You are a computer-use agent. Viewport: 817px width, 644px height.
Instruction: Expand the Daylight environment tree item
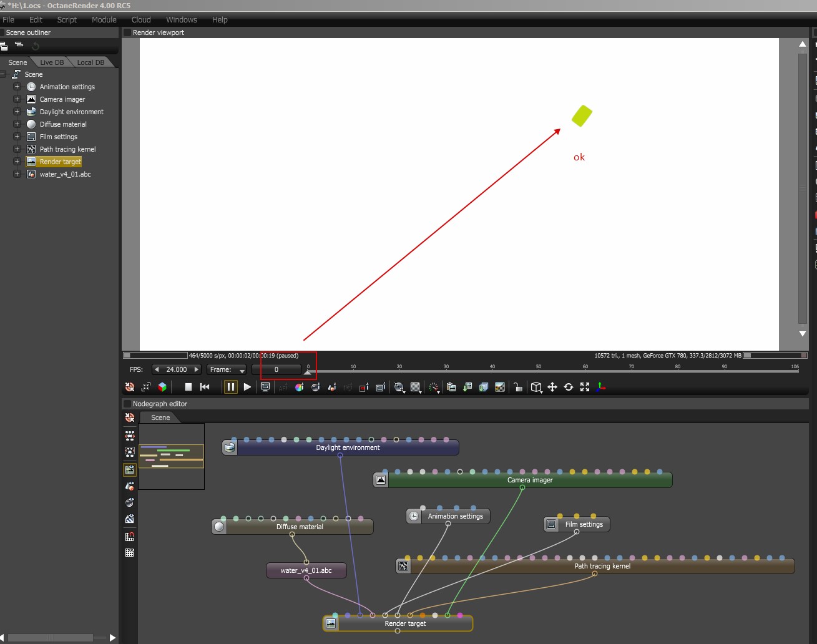click(17, 112)
